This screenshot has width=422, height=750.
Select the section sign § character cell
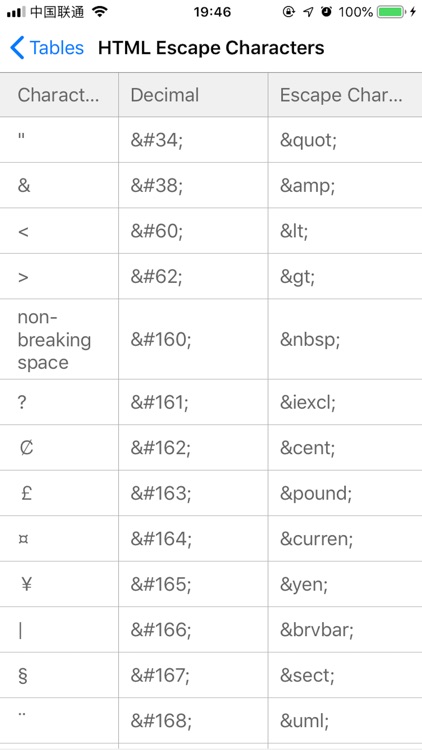[x=59, y=675]
